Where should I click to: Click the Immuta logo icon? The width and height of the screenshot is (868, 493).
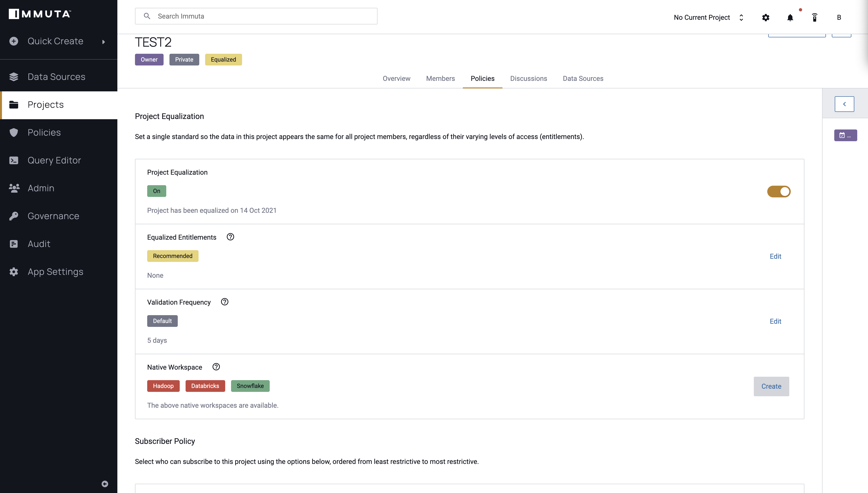pos(13,14)
